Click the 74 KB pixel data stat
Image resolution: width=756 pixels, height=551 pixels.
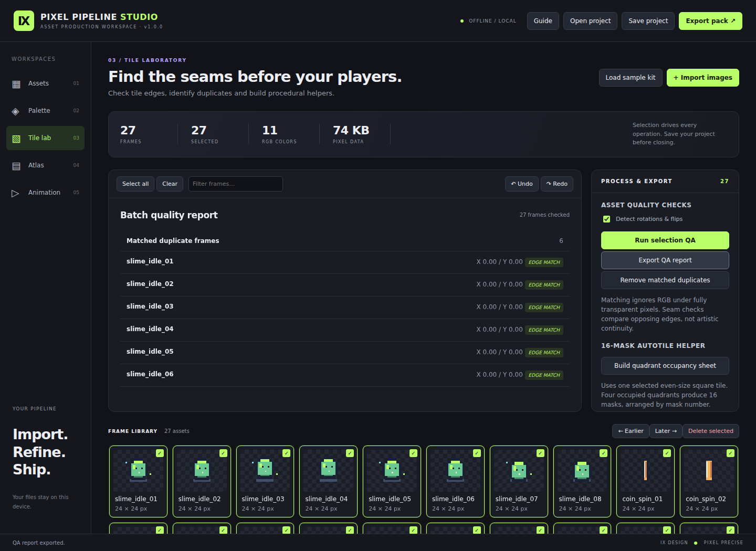pyautogui.click(x=351, y=134)
